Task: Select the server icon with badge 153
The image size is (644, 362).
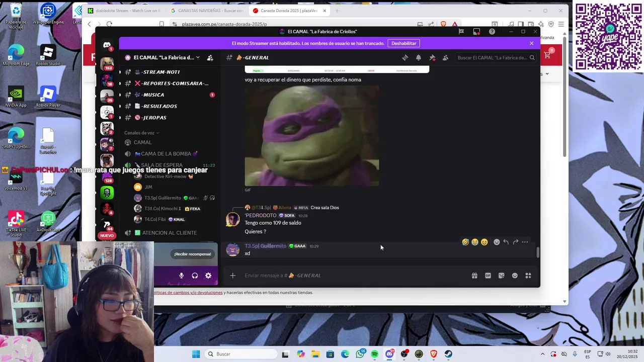Action: tap(107, 64)
